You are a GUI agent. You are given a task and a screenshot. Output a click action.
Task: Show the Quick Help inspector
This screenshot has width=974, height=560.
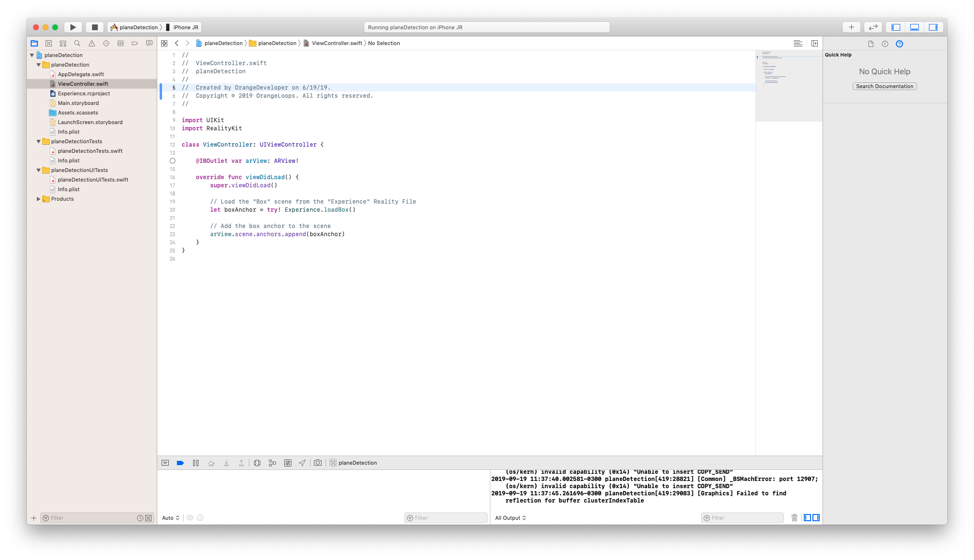(x=899, y=44)
